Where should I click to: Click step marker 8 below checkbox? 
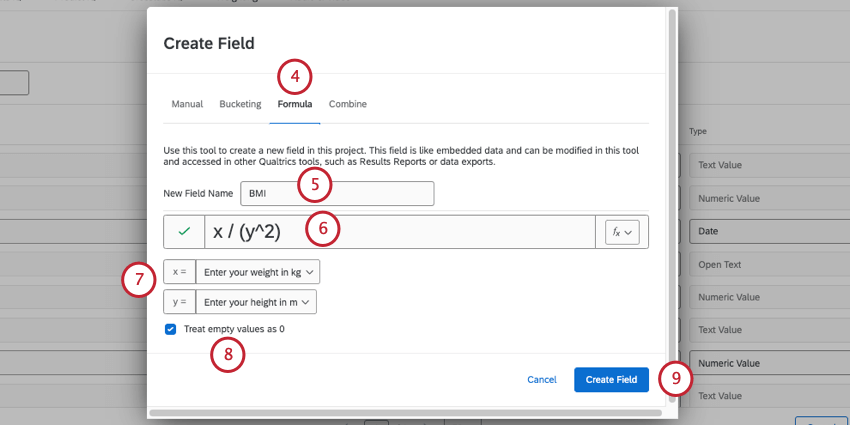[227, 353]
